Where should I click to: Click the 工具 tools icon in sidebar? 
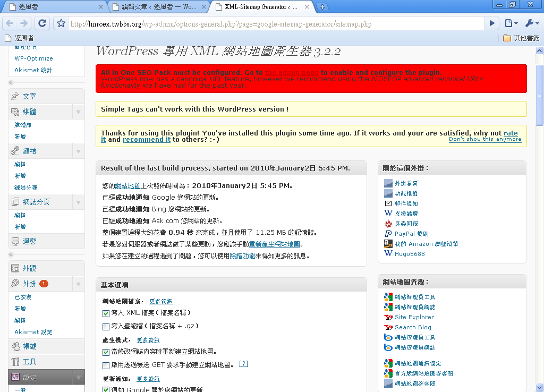(x=15, y=362)
